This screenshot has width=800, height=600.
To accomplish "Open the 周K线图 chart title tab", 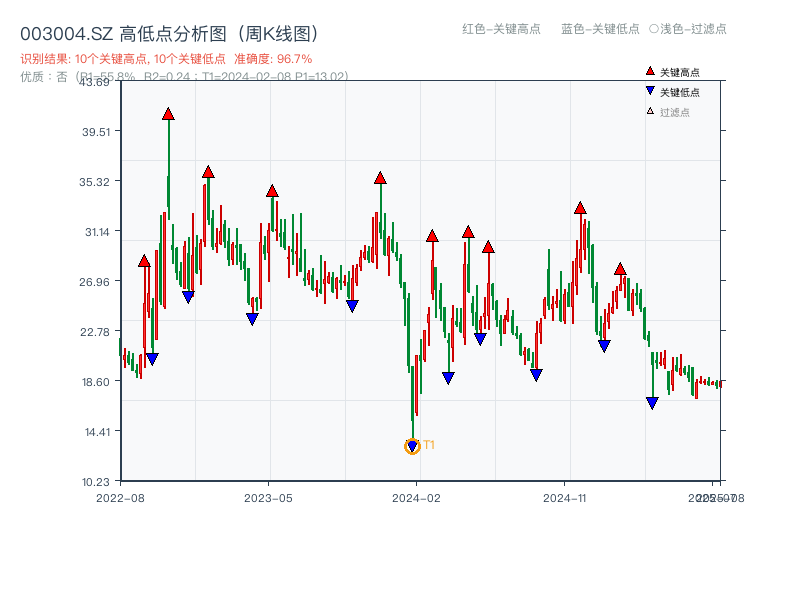I will (280, 31).
